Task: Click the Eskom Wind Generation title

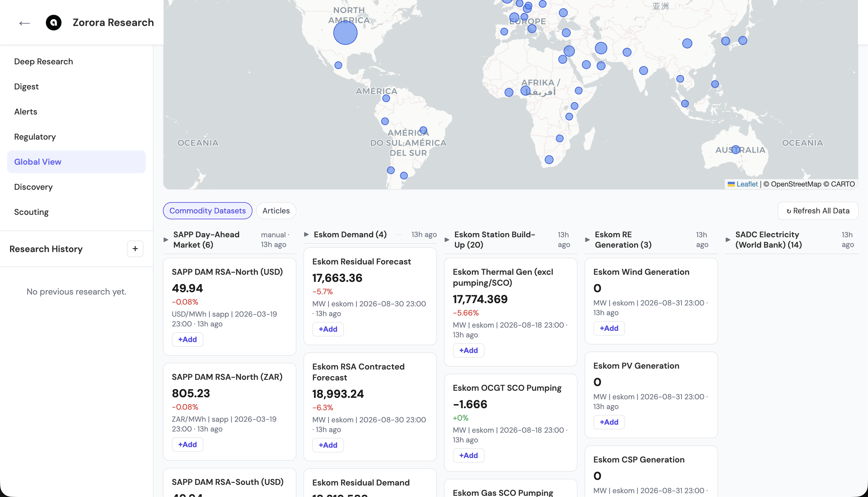Action: coord(641,272)
